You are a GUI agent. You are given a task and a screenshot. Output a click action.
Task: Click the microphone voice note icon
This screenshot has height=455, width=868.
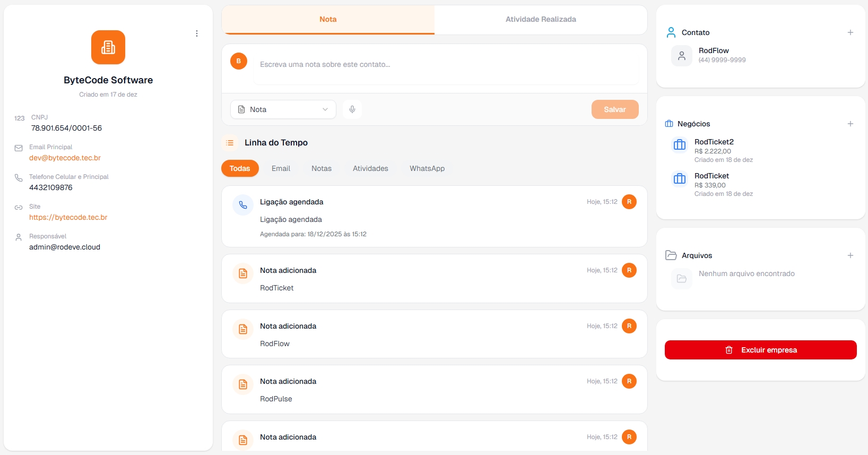coord(352,109)
